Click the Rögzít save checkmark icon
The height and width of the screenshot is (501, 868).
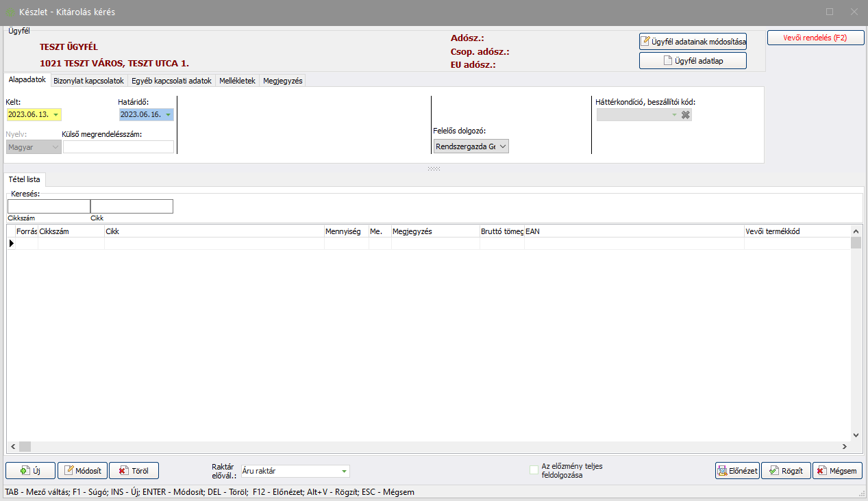pyautogui.click(x=773, y=471)
